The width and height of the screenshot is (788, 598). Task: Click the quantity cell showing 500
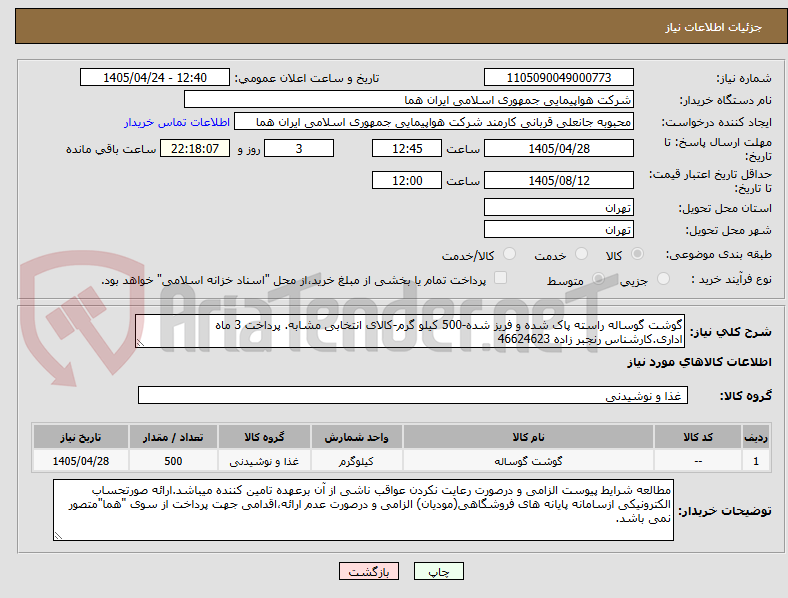click(x=173, y=461)
